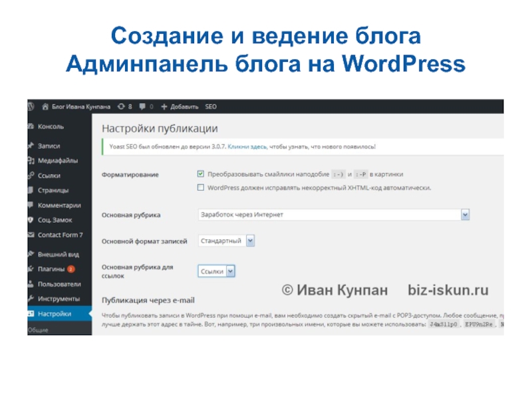
Task: Click the plus icon next to Добавить
Action: click(x=164, y=106)
